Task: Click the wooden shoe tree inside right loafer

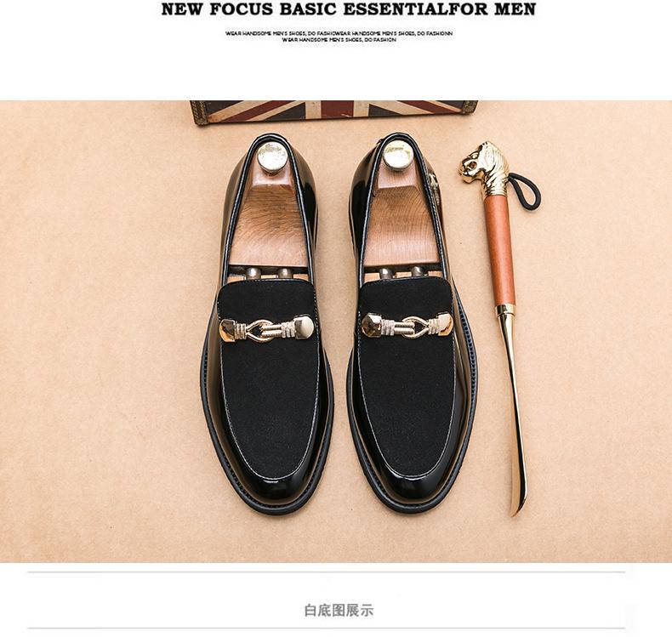Action: click(399, 220)
